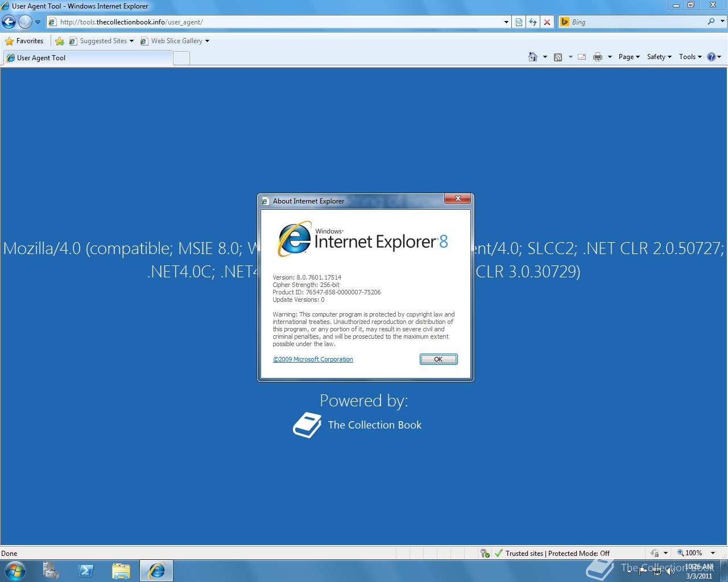Click the Back navigation arrow
728x582 pixels.
coord(9,22)
